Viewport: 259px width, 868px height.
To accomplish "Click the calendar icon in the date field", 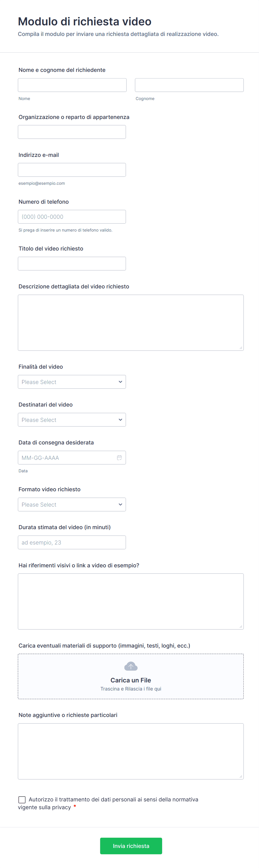I will point(119,458).
